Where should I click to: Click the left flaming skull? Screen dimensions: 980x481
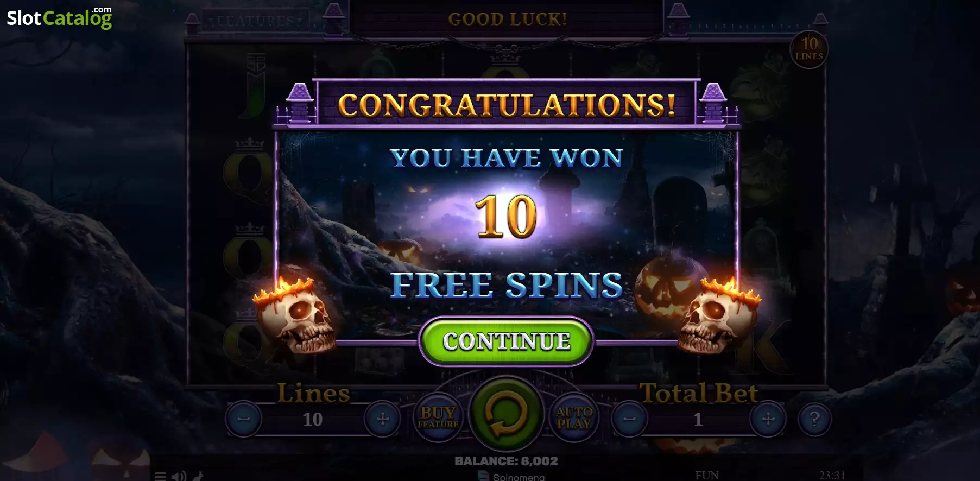click(295, 316)
